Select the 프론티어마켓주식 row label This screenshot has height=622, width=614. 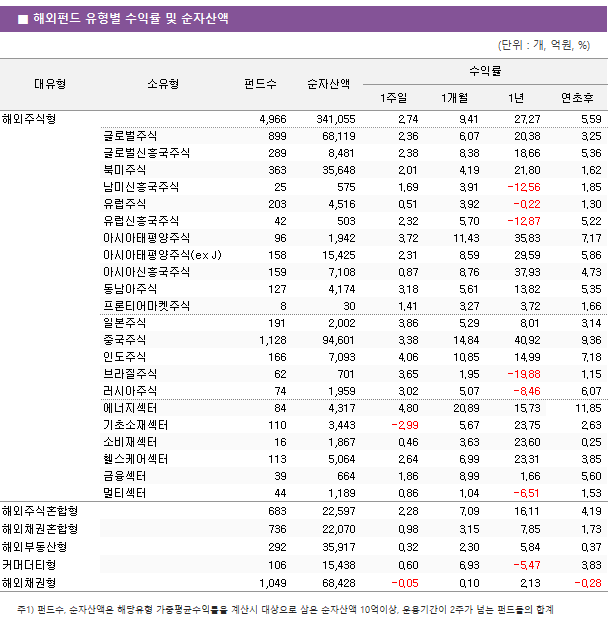[146, 306]
